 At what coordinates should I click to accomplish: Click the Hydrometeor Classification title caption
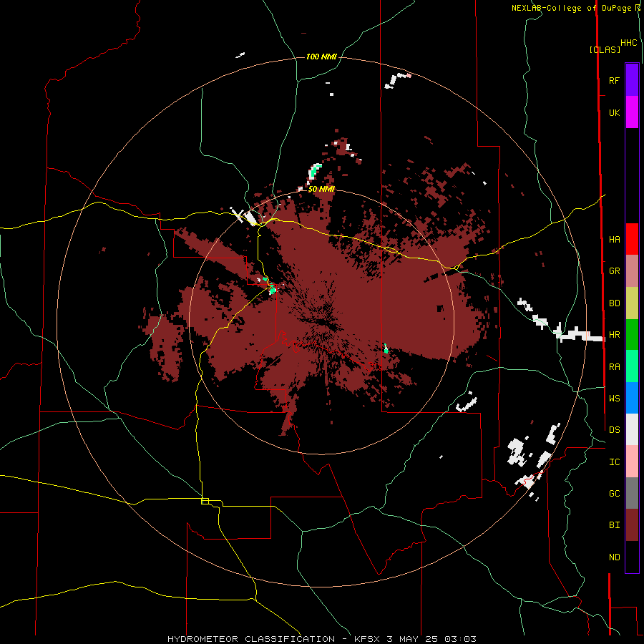click(x=321, y=639)
